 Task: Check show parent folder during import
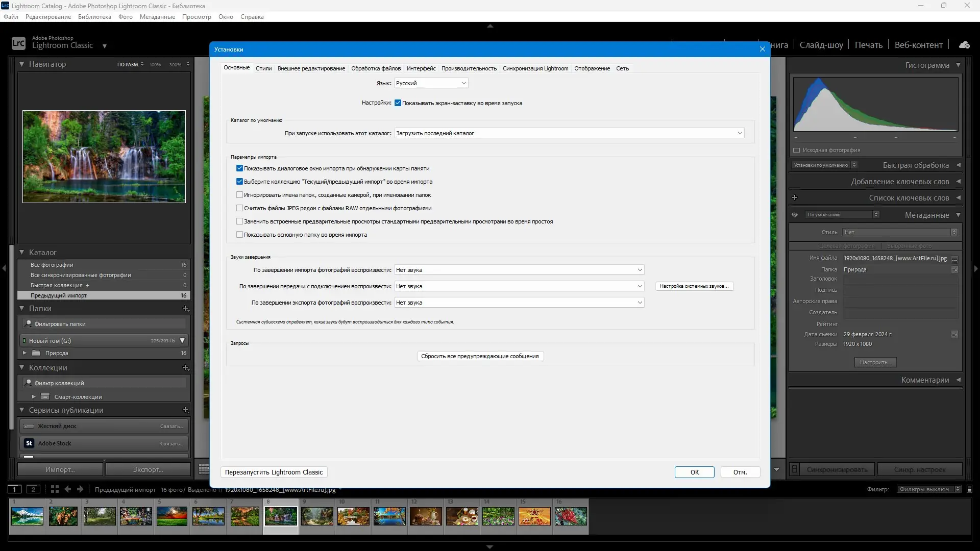239,235
